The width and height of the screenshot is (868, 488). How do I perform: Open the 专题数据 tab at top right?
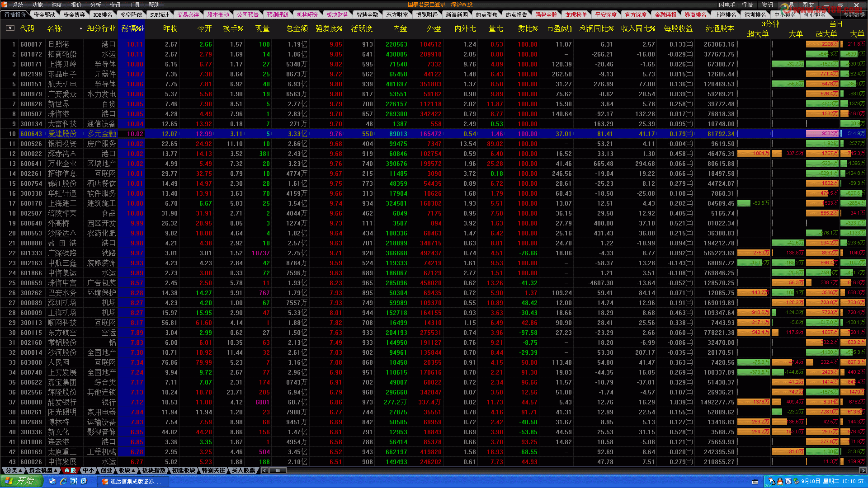point(854,14)
